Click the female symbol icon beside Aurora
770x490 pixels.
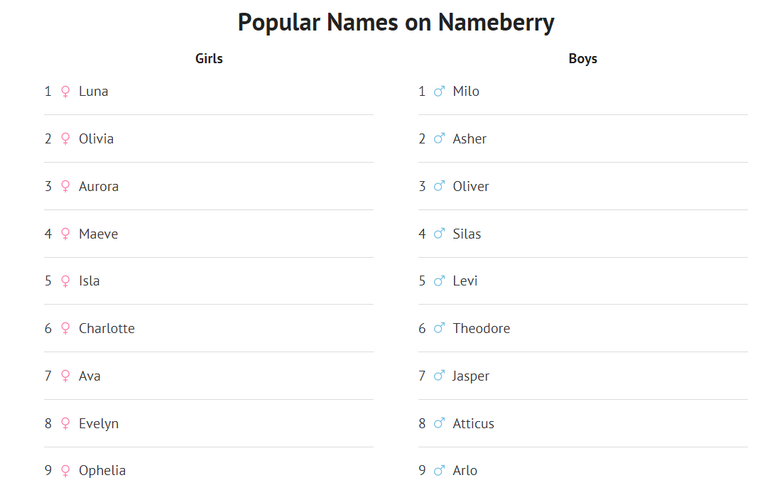66,187
